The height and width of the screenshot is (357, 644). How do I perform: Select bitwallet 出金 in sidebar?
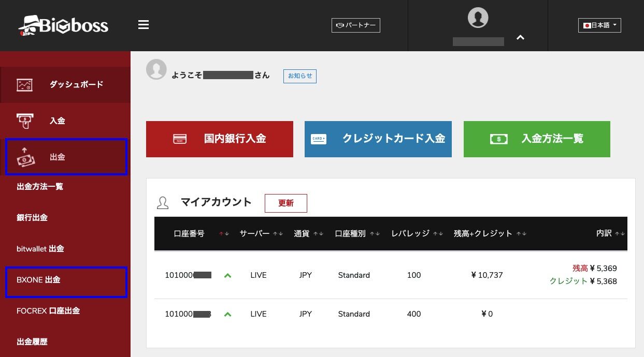pos(40,248)
